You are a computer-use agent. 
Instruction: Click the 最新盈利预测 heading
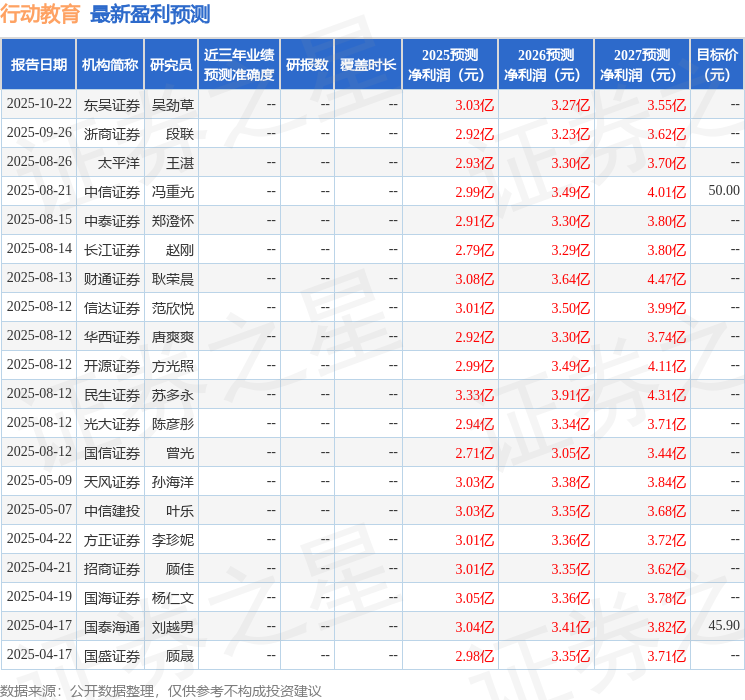(150, 14)
